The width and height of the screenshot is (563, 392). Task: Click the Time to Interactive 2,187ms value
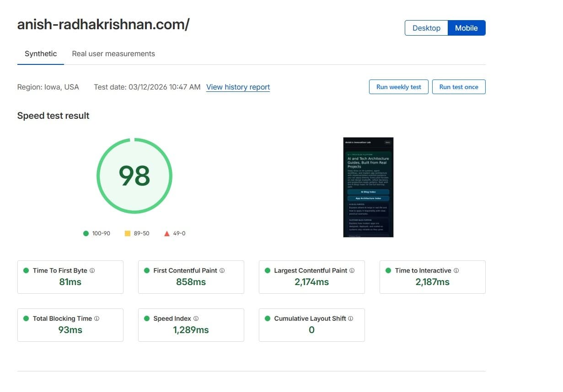[433, 282]
